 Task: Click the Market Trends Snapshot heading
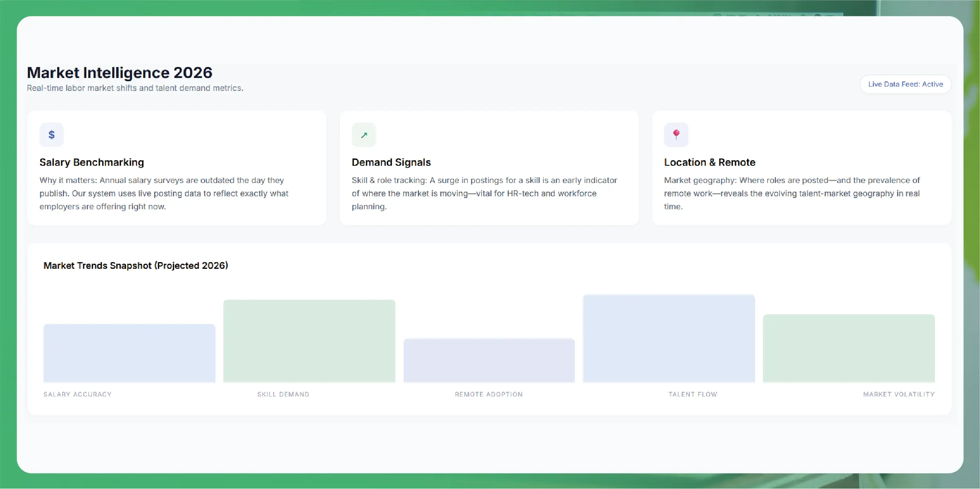pyautogui.click(x=136, y=266)
